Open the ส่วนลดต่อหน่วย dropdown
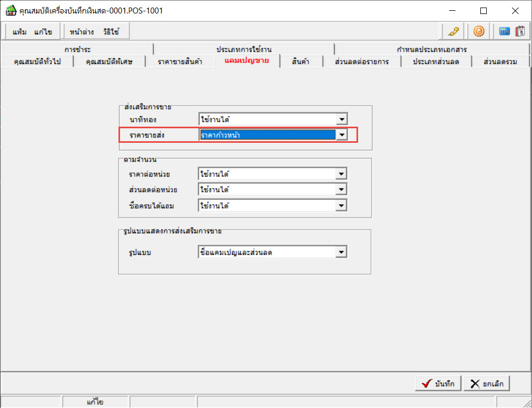The image size is (532, 408). (x=341, y=190)
